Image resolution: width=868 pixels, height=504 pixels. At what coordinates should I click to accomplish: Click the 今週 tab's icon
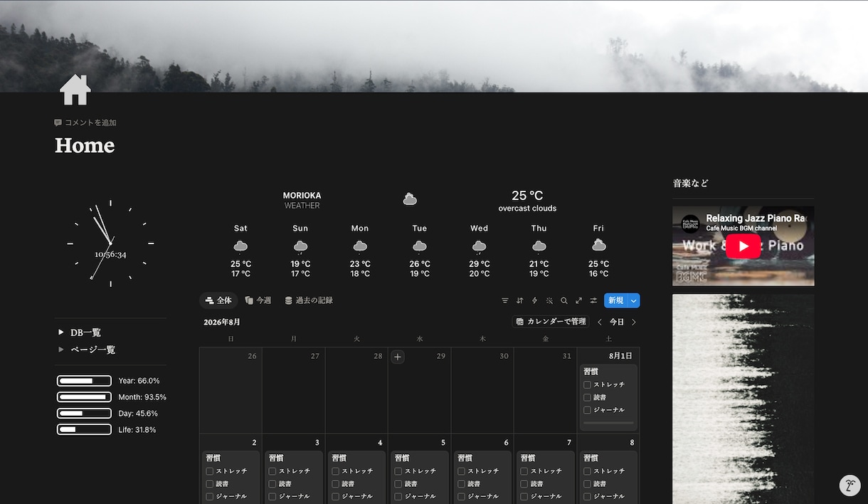[x=249, y=300]
